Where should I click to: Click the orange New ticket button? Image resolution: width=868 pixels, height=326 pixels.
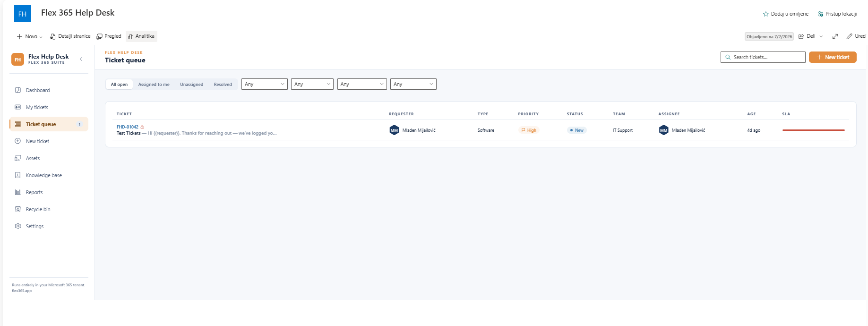(x=833, y=57)
